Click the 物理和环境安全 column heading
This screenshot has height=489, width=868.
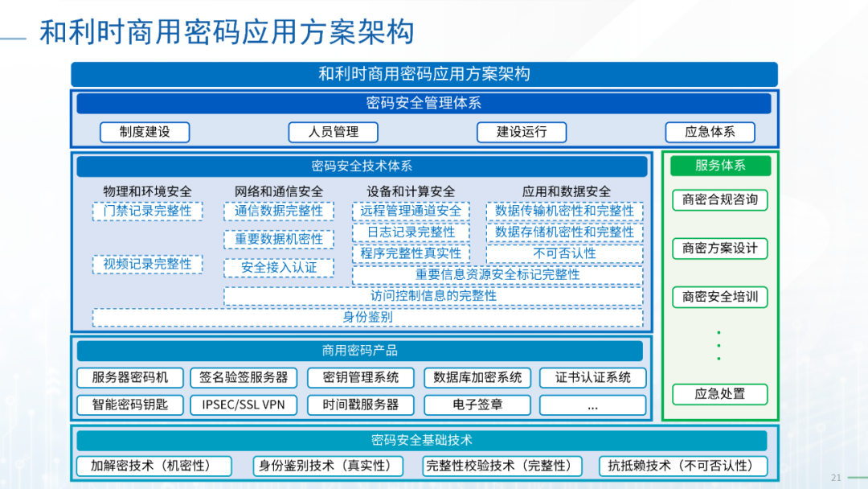click(147, 191)
